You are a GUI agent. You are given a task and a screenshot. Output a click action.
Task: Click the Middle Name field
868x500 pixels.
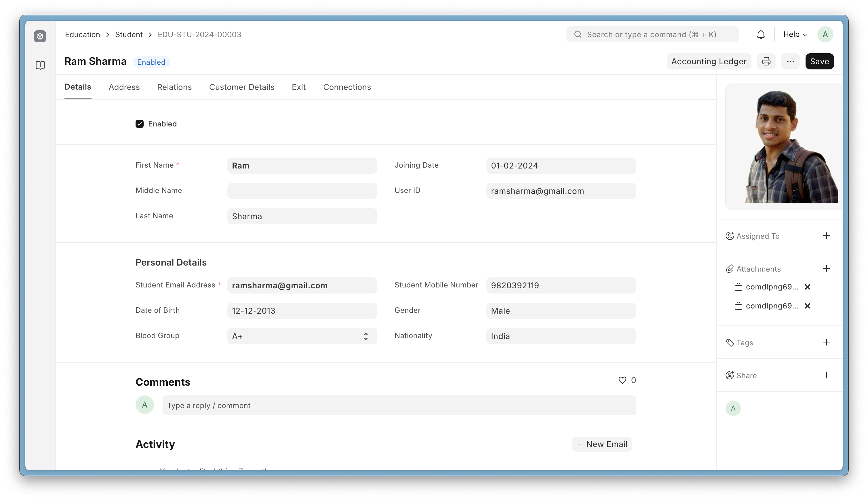coord(302,191)
